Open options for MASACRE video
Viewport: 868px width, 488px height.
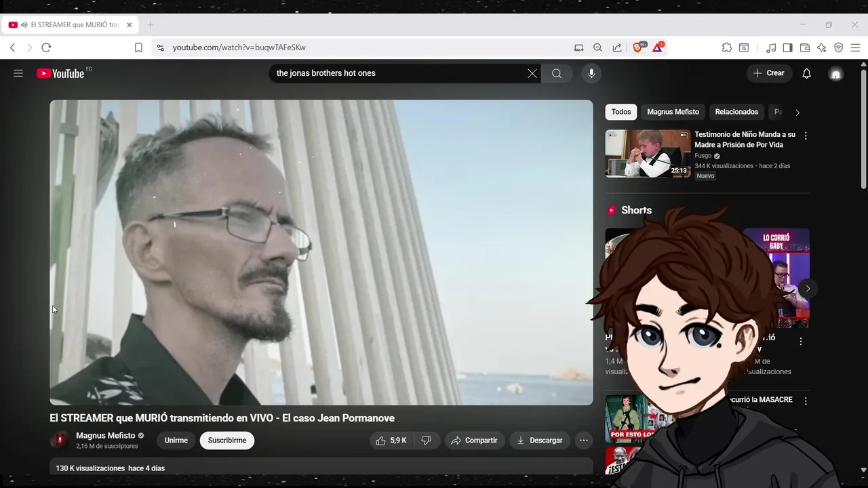coord(806,401)
